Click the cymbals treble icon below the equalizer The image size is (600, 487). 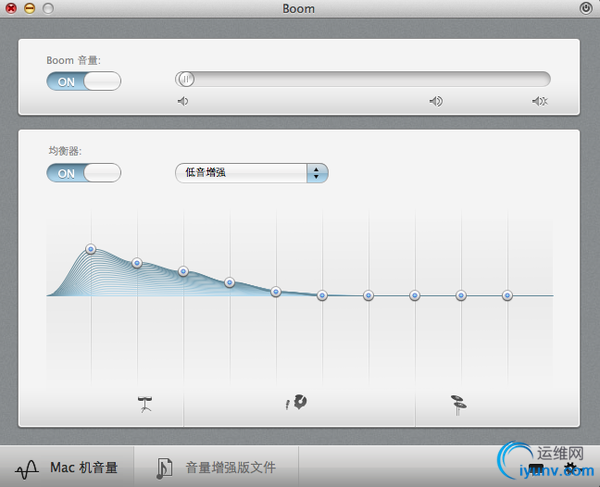pyautogui.click(x=458, y=405)
